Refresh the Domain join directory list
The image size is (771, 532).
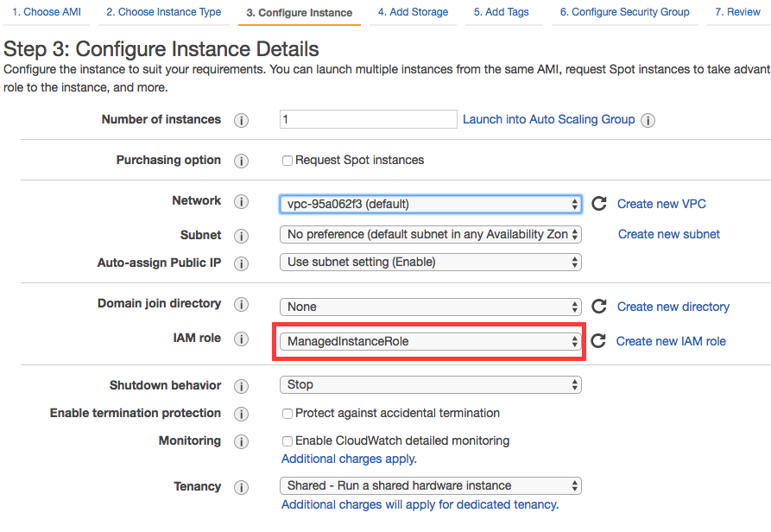click(599, 307)
